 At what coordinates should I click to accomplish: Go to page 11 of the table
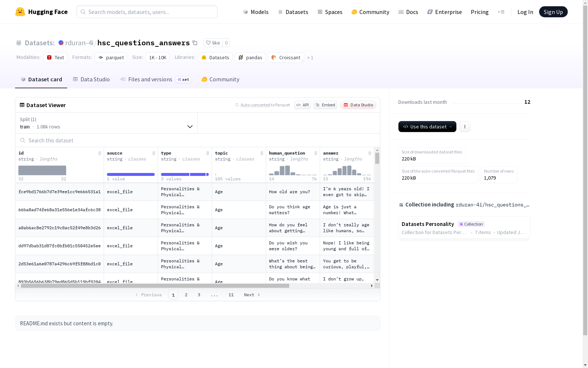[231, 295]
